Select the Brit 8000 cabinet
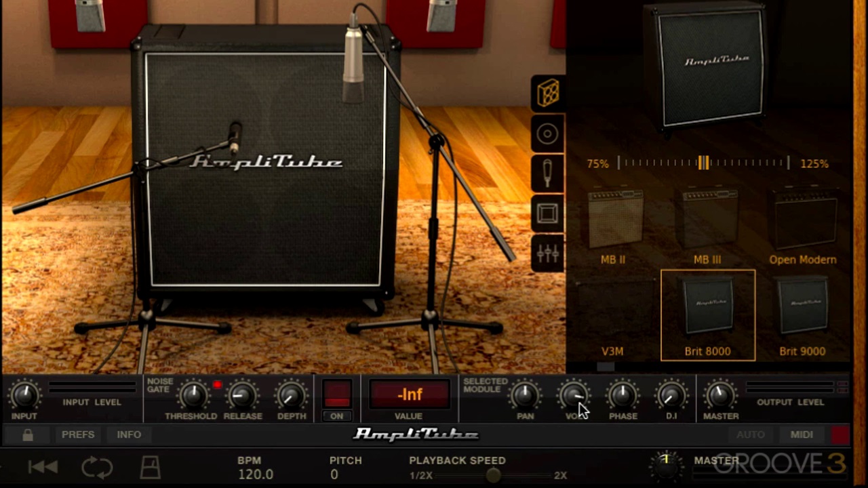The image size is (868, 488). (x=708, y=315)
